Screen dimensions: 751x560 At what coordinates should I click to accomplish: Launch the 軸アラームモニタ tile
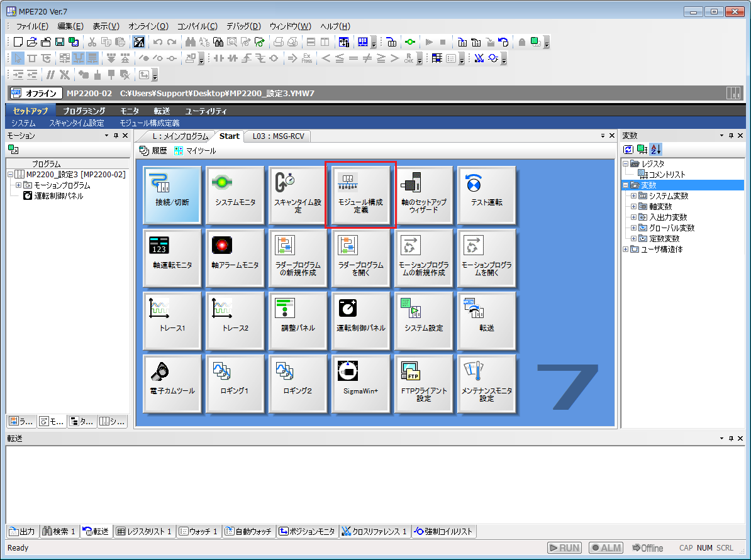pyautogui.click(x=235, y=257)
